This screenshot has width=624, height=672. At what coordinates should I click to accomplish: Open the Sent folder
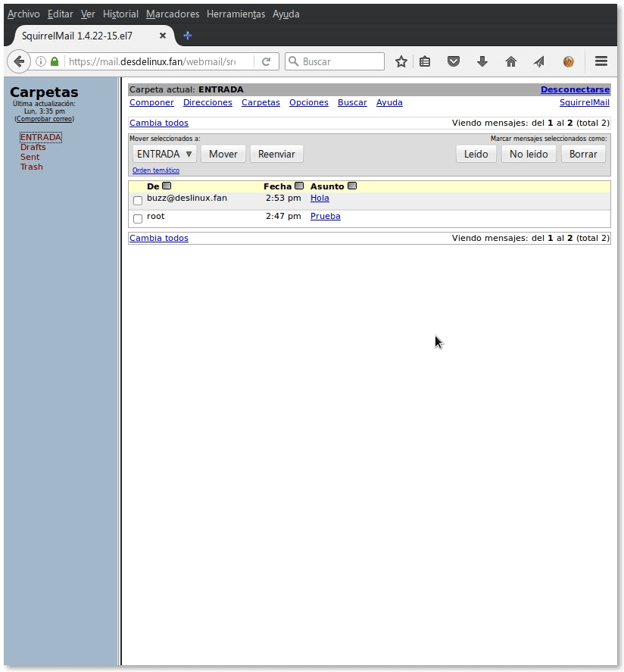pyautogui.click(x=30, y=157)
